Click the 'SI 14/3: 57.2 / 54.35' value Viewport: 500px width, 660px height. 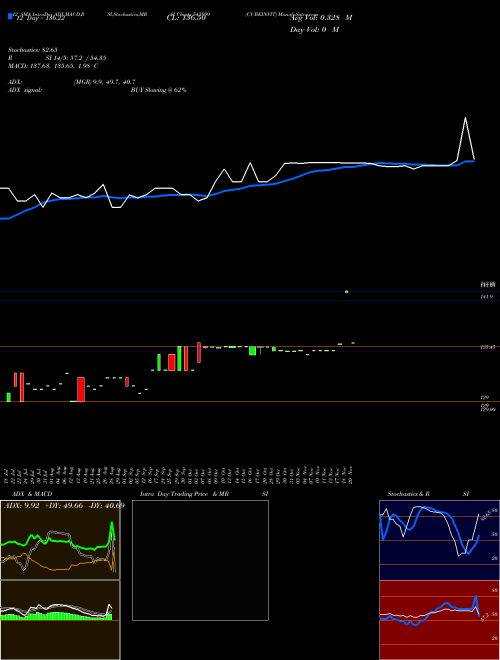coord(76,58)
